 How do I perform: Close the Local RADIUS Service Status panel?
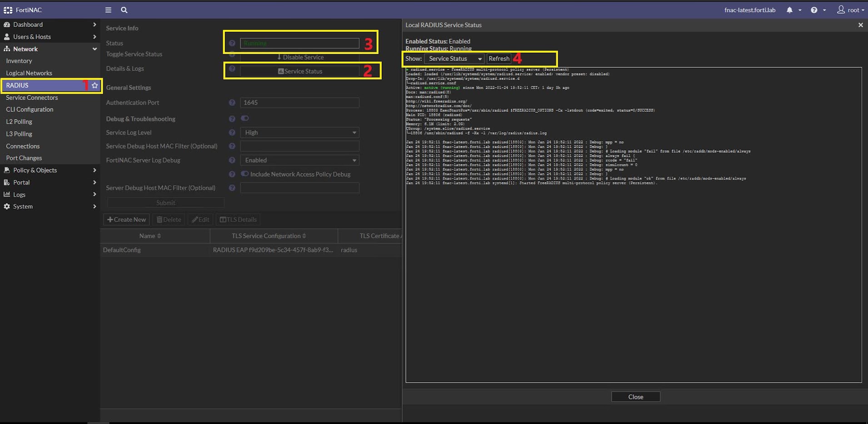point(860,25)
